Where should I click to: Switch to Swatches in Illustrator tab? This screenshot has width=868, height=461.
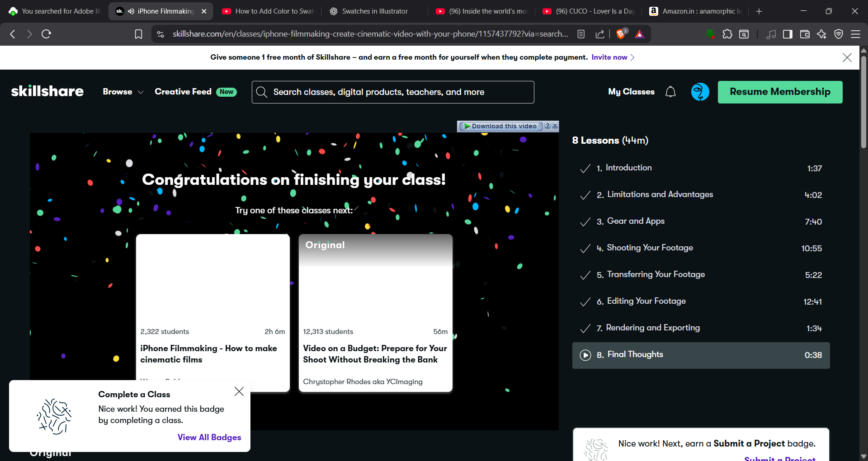[375, 11]
